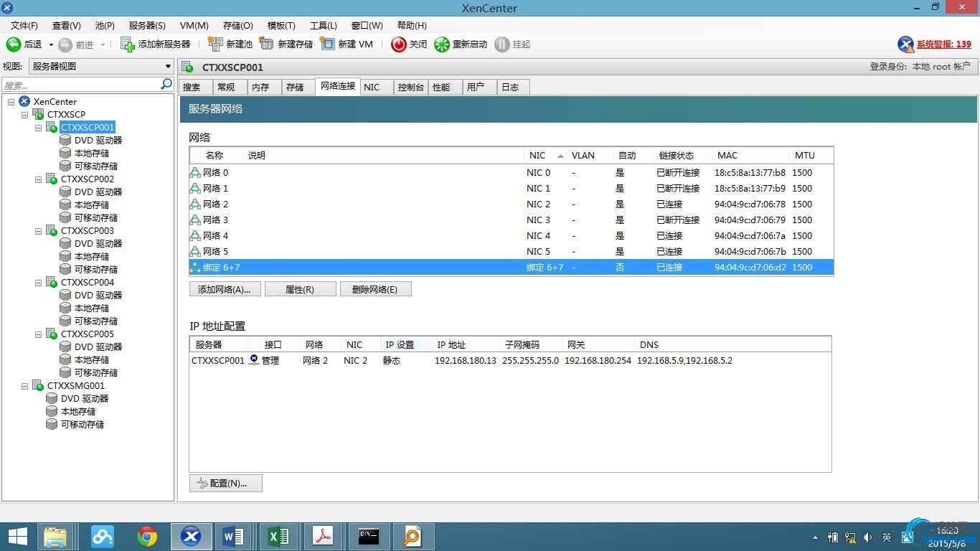Select the CTXXSCP001 row in IP configuration

tap(510, 360)
